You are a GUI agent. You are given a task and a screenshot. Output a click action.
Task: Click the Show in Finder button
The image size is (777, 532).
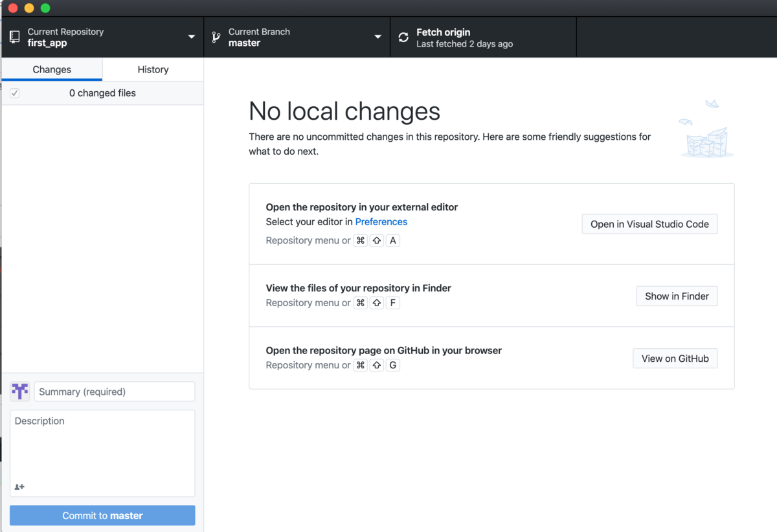[x=677, y=296]
